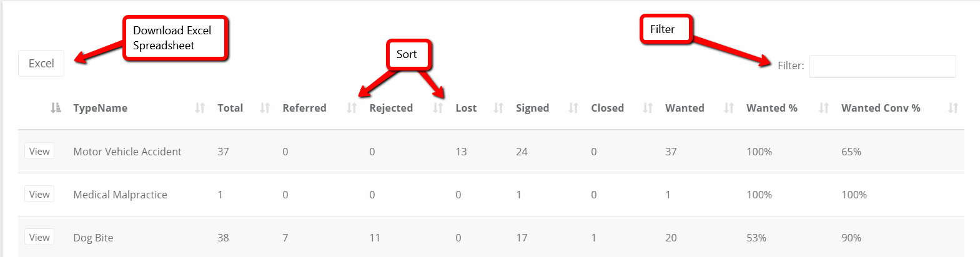
Task: Sort by TypeName using its sort arrows
Action: [200, 108]
